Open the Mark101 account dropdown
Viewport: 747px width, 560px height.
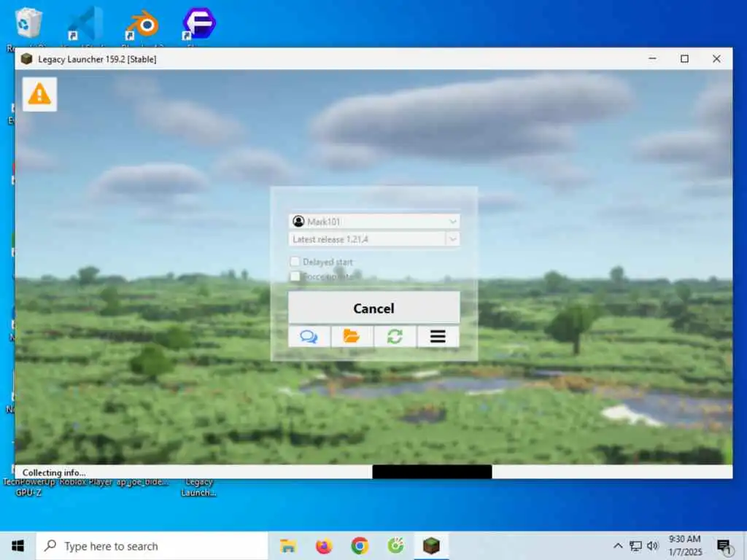point(374,222)
